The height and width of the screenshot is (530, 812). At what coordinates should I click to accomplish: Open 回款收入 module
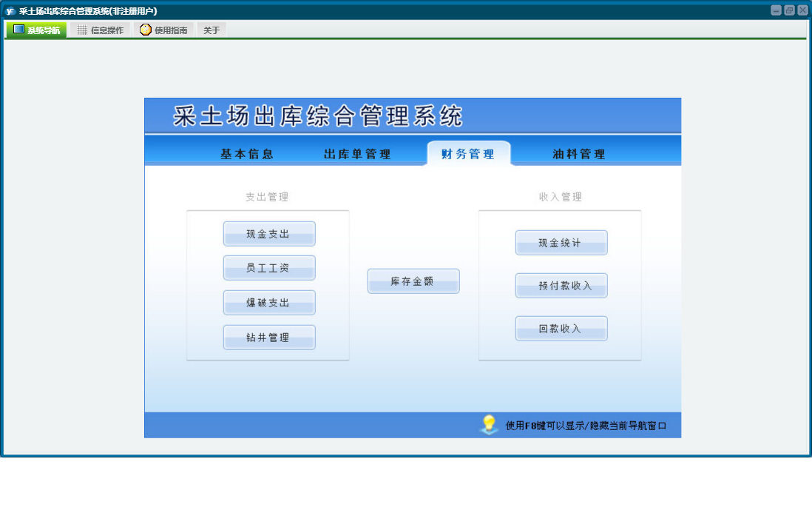(561, 329)
